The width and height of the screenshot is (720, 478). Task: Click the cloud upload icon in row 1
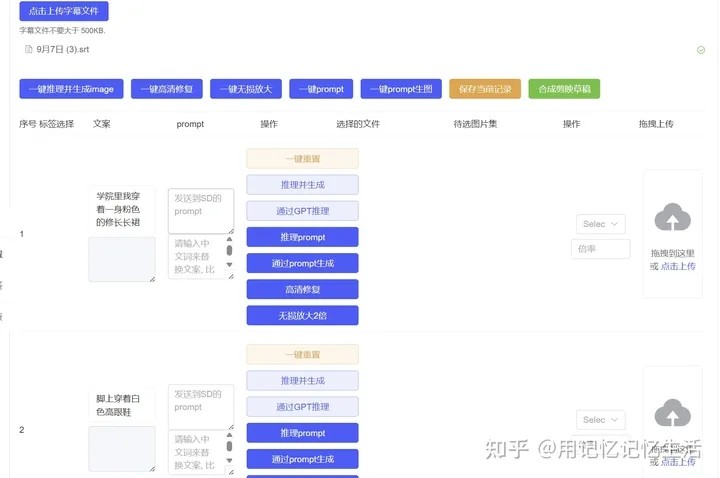[x=673, y=218]
